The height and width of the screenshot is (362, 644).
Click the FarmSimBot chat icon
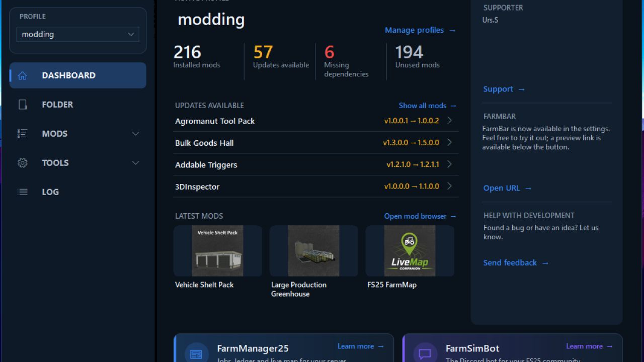(425, 354)
